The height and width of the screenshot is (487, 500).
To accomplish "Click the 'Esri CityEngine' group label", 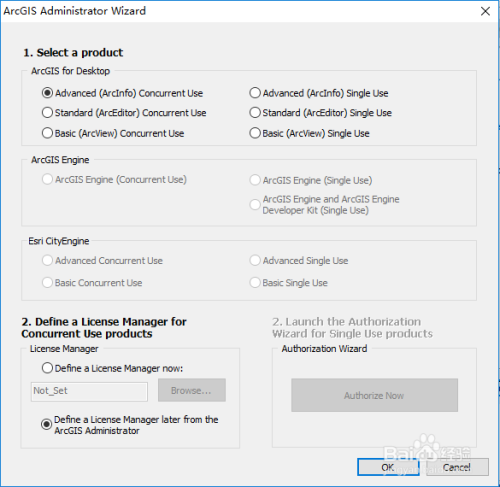I will coord(59,241).
